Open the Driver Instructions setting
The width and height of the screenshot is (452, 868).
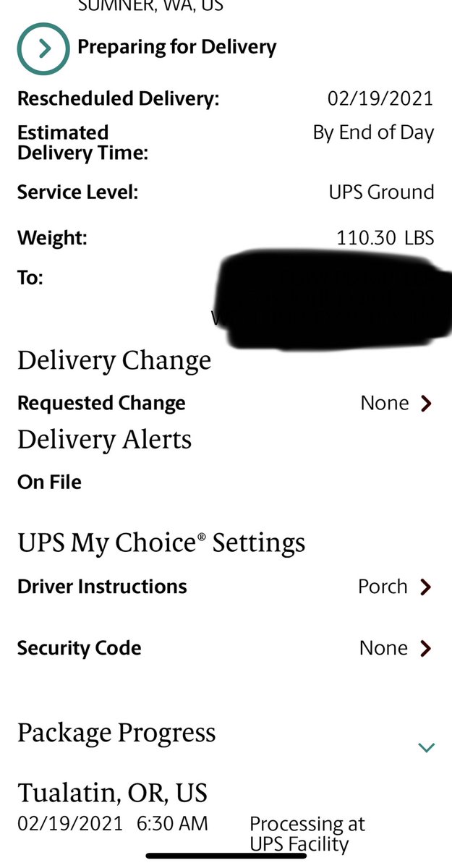[x=102, y=587]
